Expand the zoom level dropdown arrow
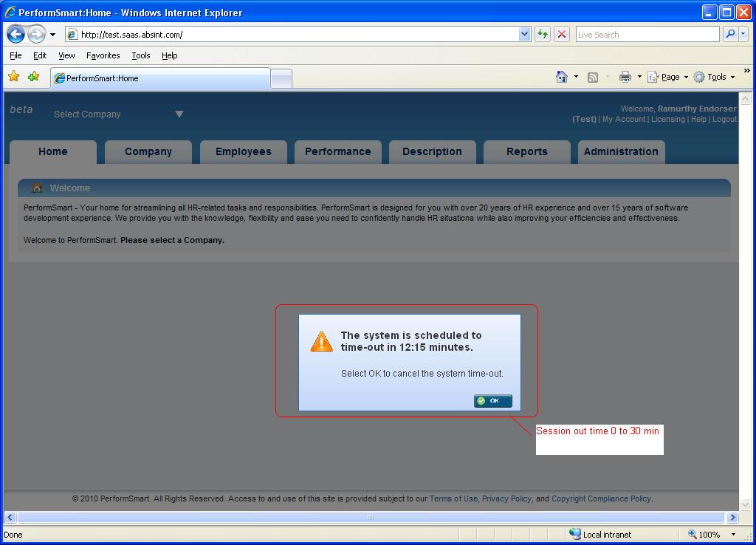The image size is (756, 545). coord(733,535)
